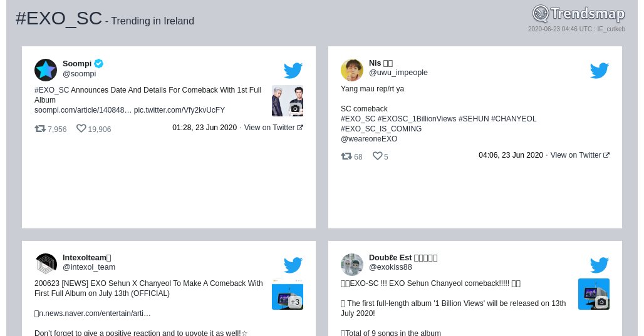Screen dimensions: 644x336
Task: Open the Intexolteam +3 image thumbnail
Action: 288,295
